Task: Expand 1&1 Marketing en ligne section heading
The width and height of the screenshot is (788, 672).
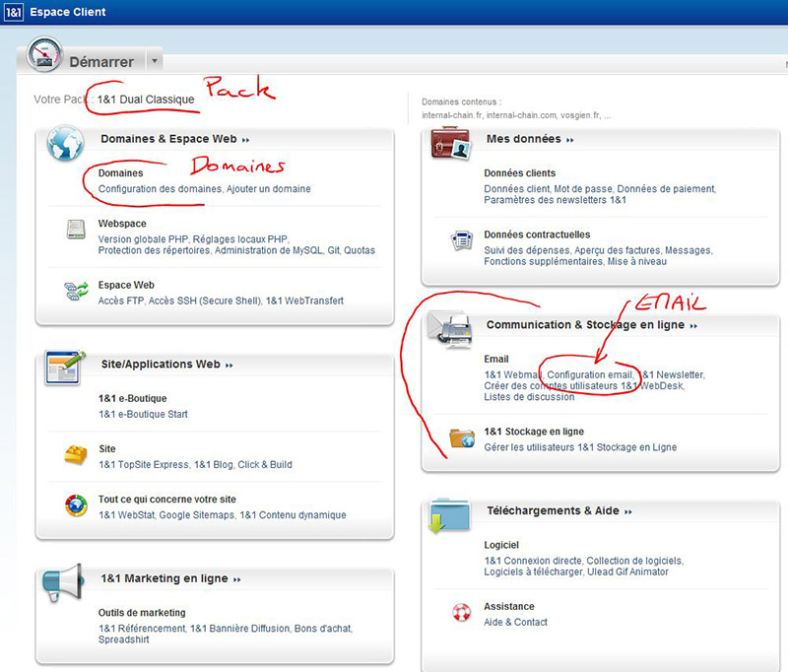Action: (170, 578)
